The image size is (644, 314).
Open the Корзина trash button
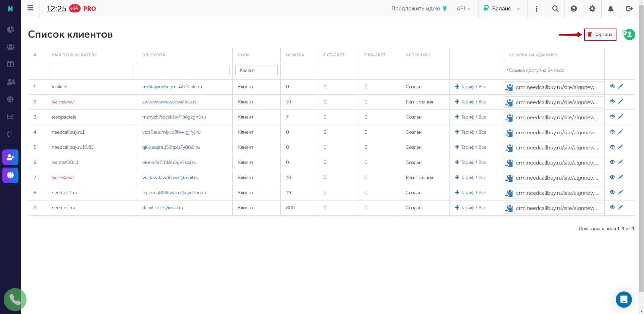click(x=600, y=35)
